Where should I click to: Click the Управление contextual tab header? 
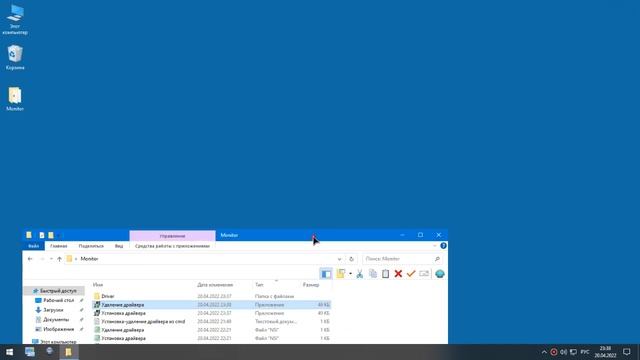click(x=172, y=236)
